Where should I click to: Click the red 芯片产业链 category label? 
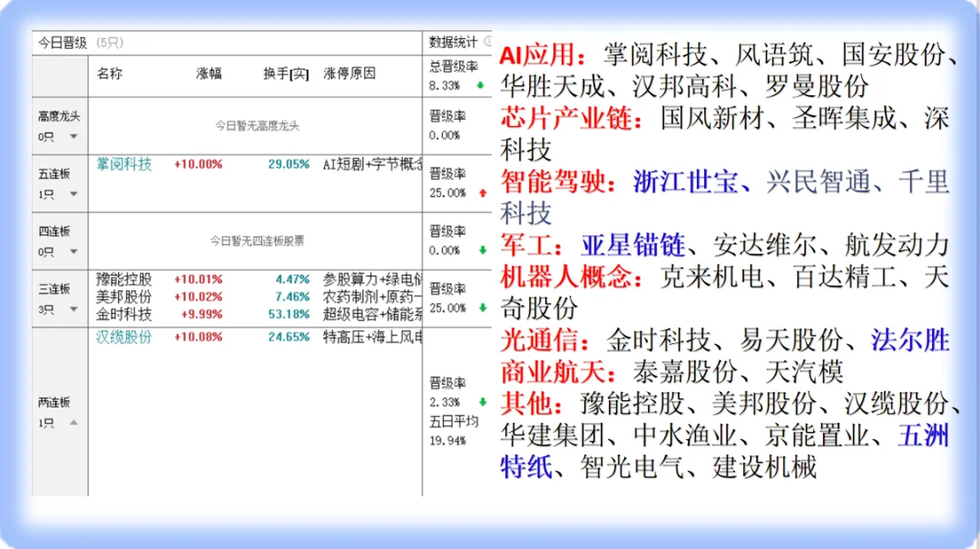[x=572, y=118]
